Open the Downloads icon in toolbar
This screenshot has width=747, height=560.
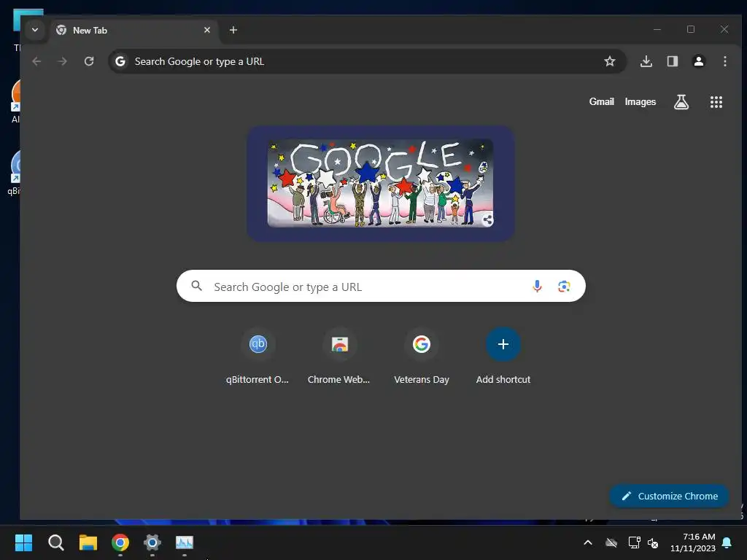pyautogui.click(x=646, y=61)
